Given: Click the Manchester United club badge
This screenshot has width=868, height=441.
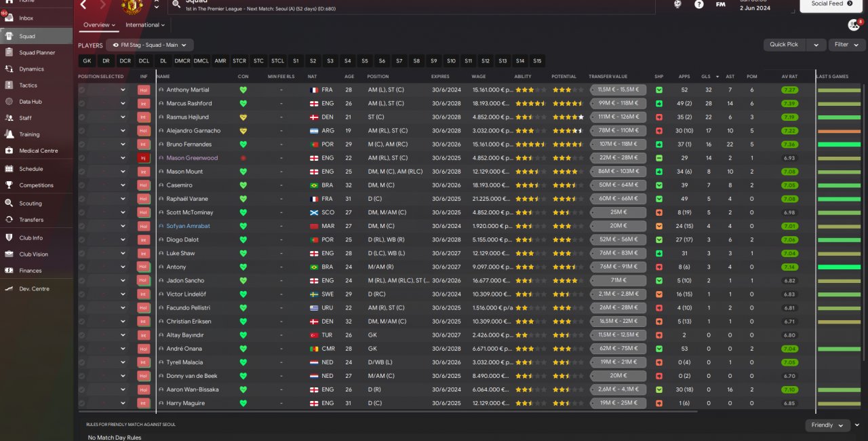Looking at the screenshot, I should [132, 6].
